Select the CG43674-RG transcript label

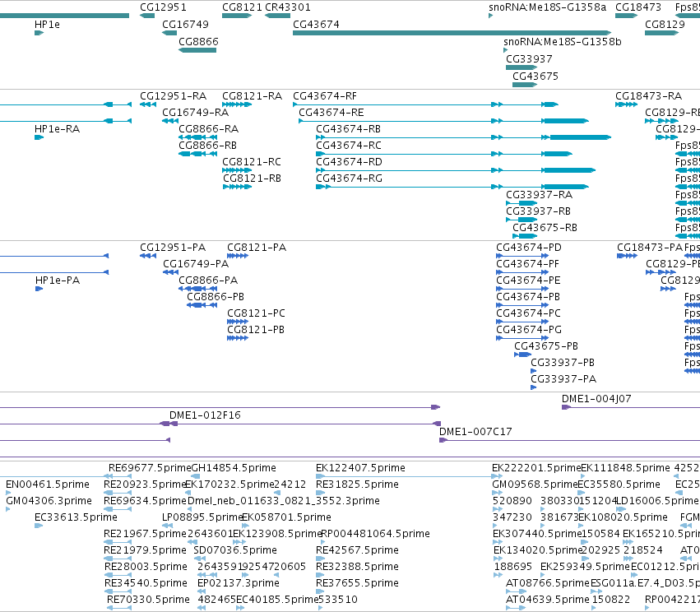349,178
